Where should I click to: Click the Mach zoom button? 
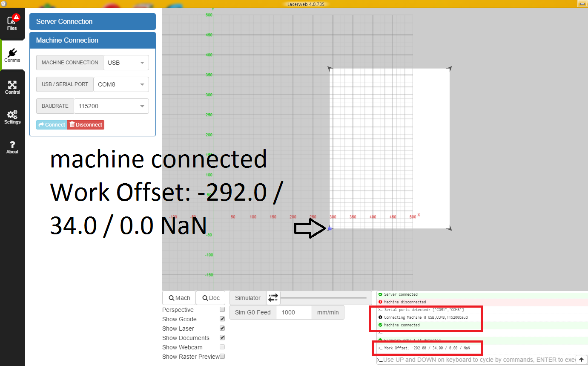(179, 298)
